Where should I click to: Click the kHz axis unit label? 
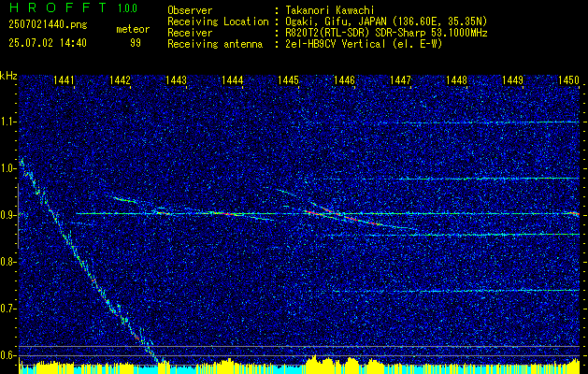click(x=8, y=76)
